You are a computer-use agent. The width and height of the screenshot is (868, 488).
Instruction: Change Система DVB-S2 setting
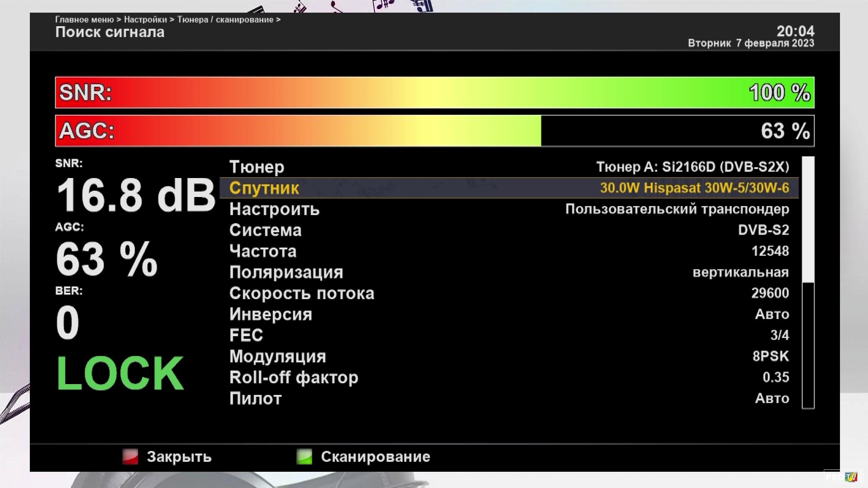[763, 230]
